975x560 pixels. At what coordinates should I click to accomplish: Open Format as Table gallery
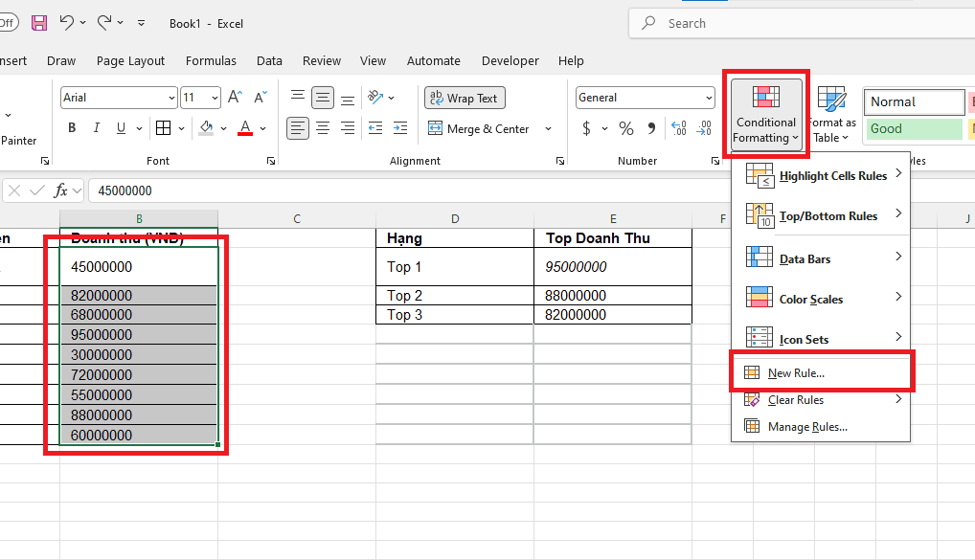coord(832,114)
